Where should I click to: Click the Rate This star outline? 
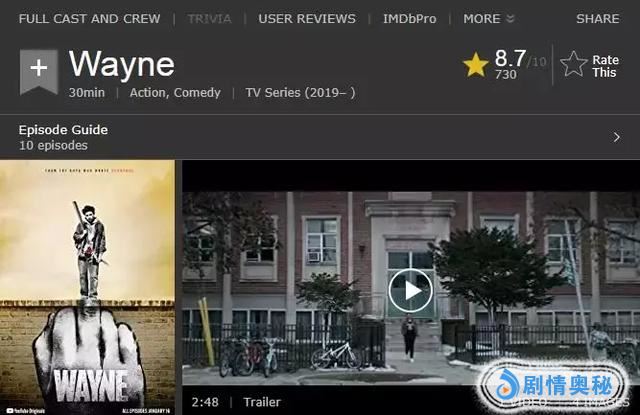574,65
